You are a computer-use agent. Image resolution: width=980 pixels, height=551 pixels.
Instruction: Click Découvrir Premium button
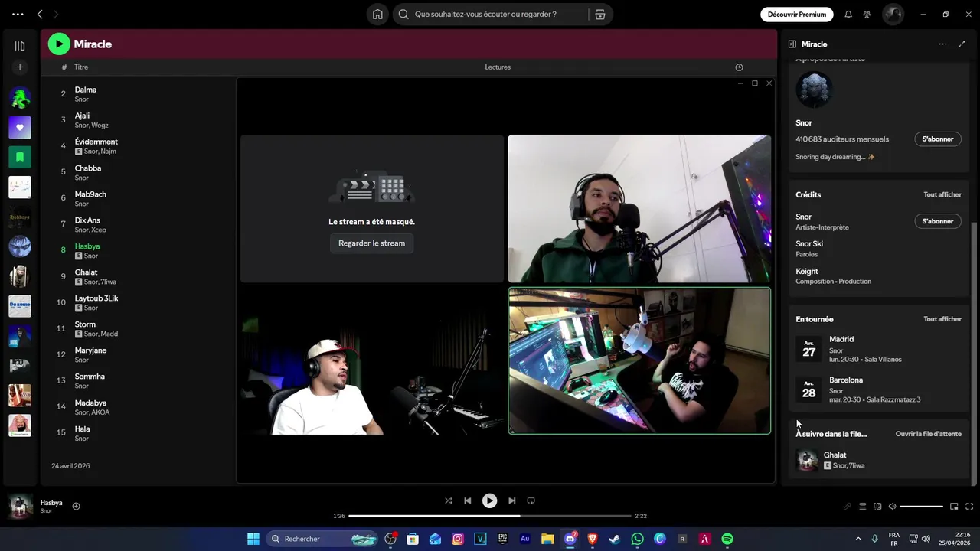pyautogui.click(x=797, y=15)
